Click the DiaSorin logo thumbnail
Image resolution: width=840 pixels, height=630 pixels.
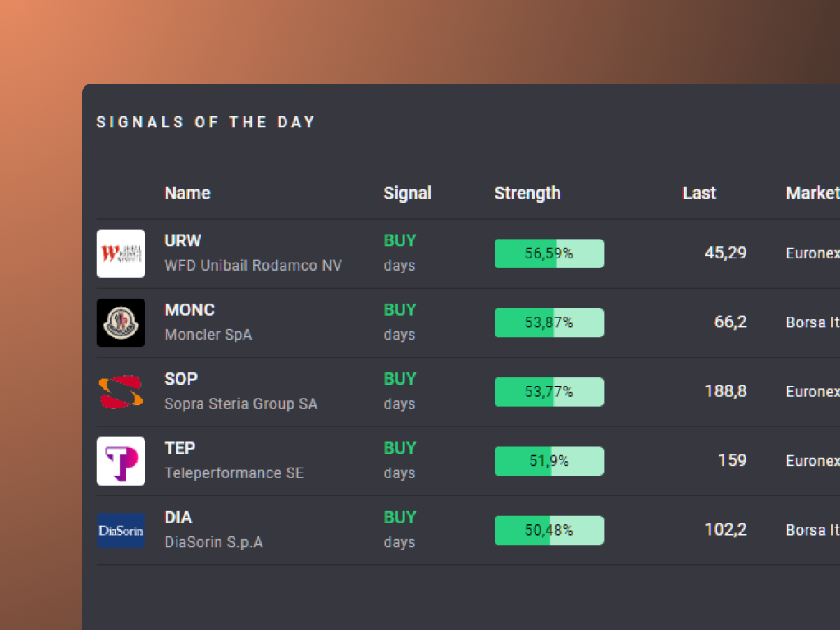tap(121, 530)
